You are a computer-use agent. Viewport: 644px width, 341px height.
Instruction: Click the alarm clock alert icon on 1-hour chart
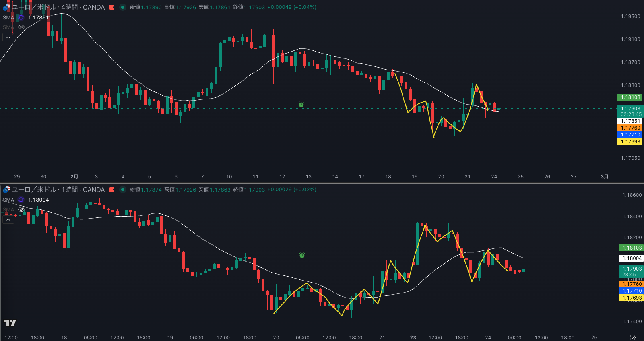click(302, 255)
